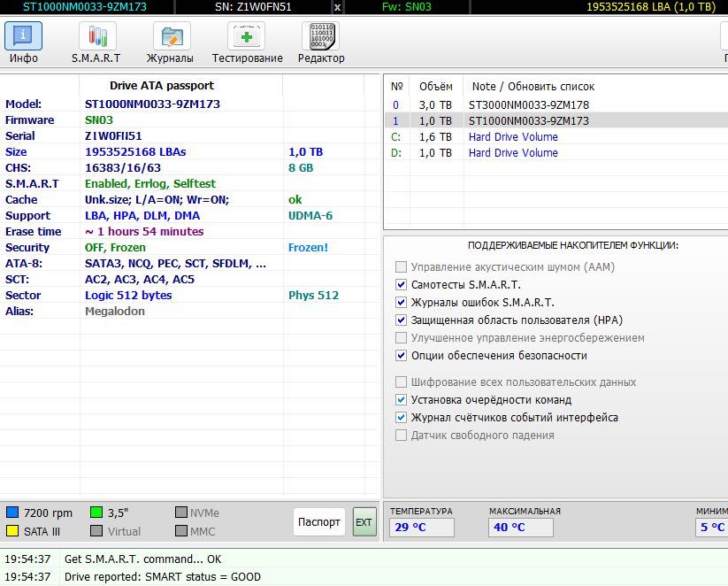Click the SN: Z1W0FN51 header tab
The width and height of the screenshot is (728, 586).
[253, 7]
